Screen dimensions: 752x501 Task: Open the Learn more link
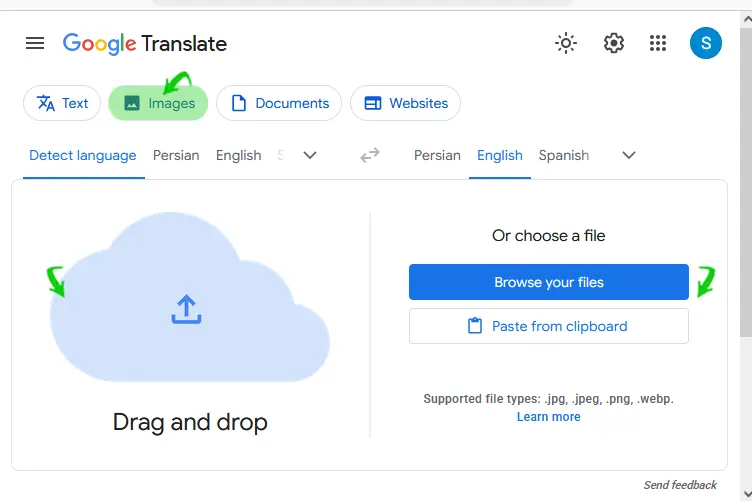(549, 417)
